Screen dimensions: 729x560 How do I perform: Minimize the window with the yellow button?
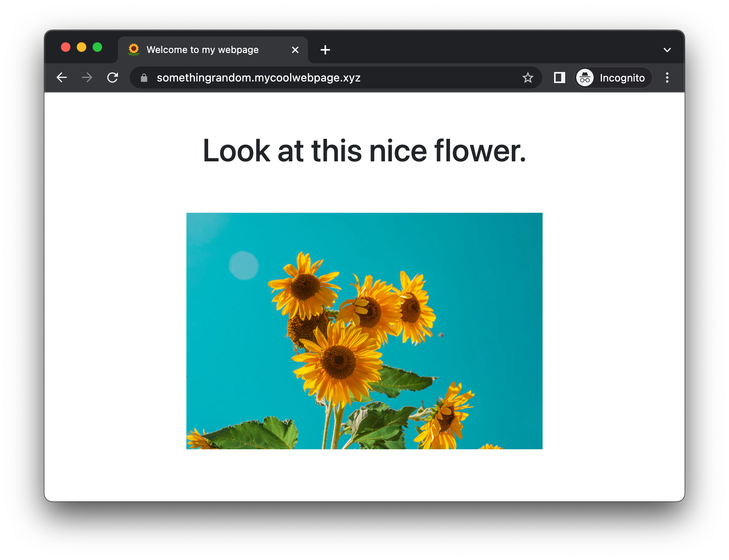82,47
